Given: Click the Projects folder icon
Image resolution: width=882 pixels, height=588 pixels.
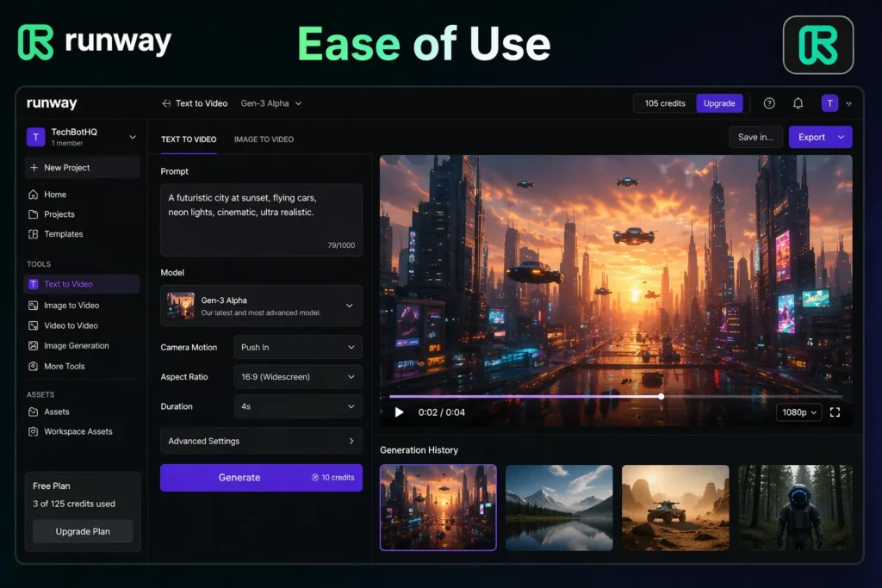Looking at the screenshot, I should tap(34, 214).
